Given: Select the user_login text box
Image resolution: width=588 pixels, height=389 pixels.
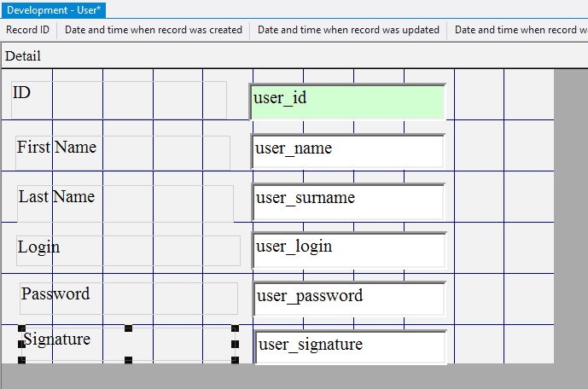Looking at the screenshot, I should click(x=349, y=249).
